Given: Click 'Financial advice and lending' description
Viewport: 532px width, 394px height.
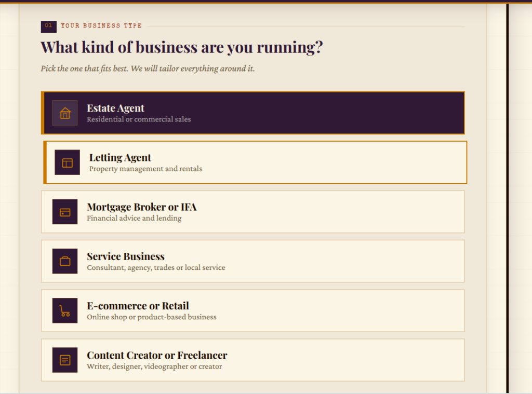Looking at the screenshot, I should [x=134, y=218].
